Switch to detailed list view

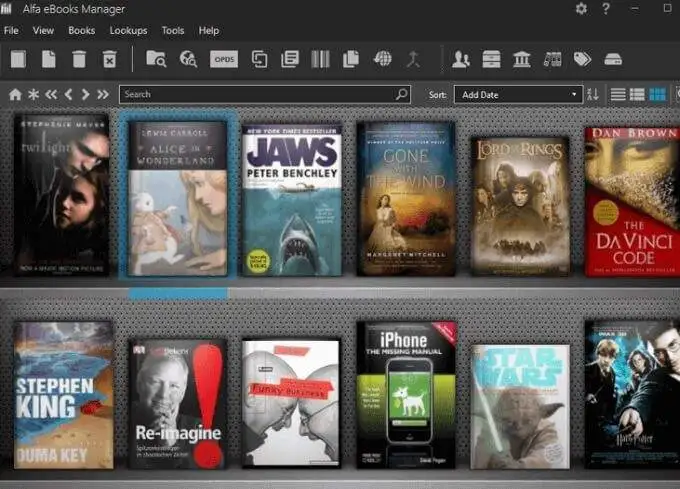point(637,94)
